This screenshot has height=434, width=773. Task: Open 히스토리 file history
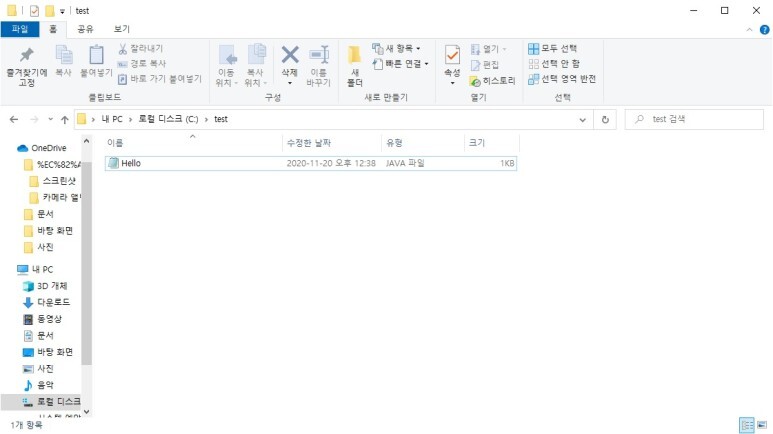pos(492,80)
